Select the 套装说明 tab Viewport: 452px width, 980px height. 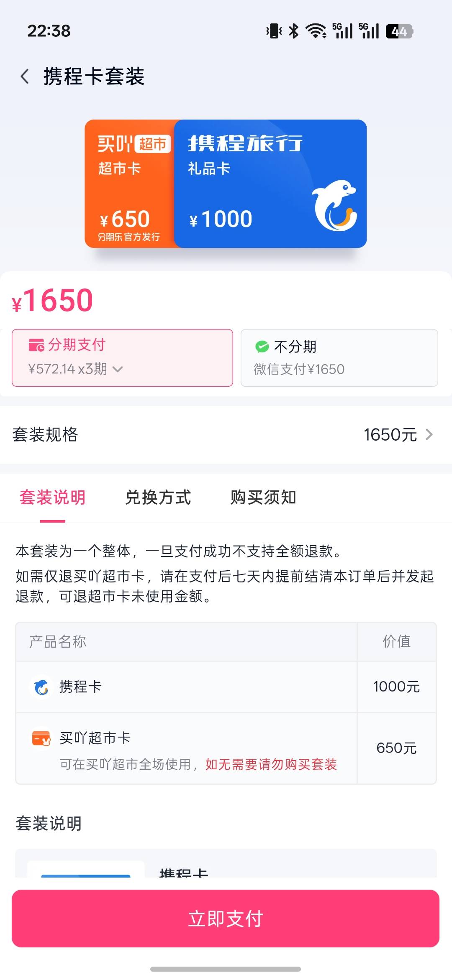[53, 497]
